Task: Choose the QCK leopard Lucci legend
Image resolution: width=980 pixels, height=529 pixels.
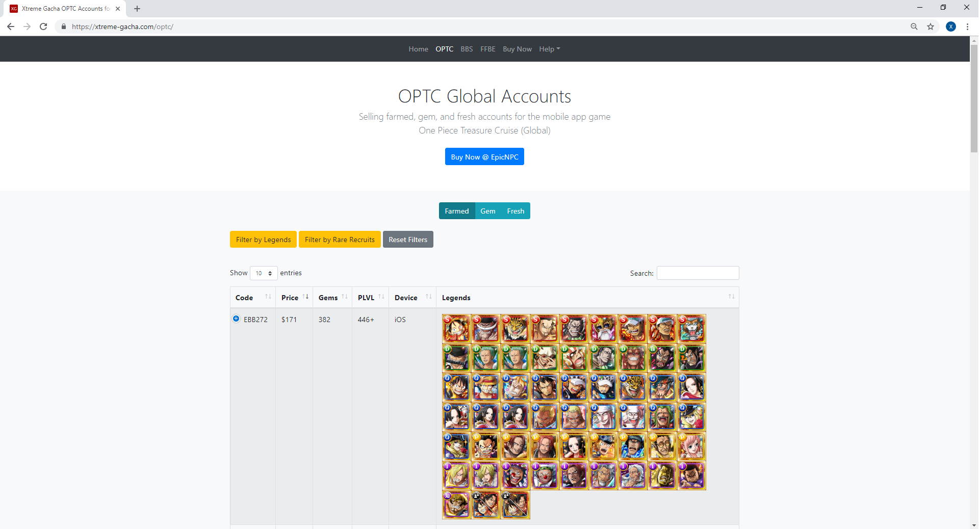Action: [633, 387]
